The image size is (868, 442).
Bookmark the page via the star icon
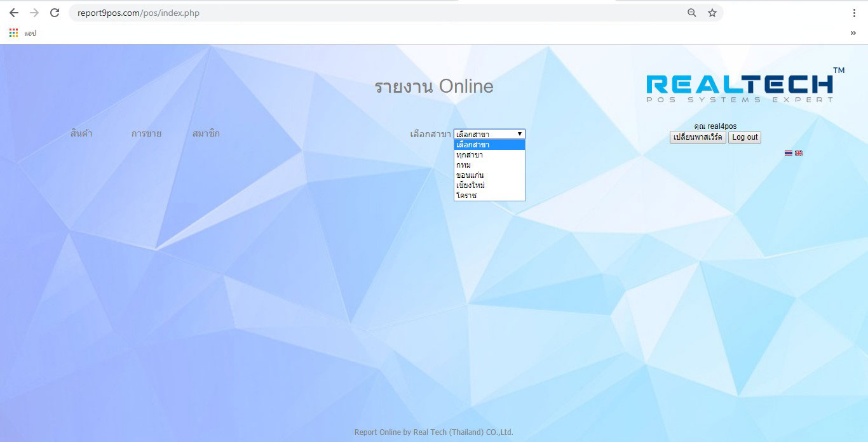pyautogui.click(x=712, y=12)
